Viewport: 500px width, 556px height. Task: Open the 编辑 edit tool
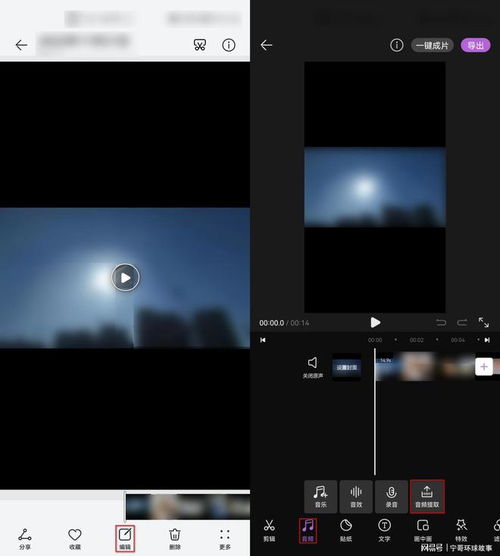(125, 539)
